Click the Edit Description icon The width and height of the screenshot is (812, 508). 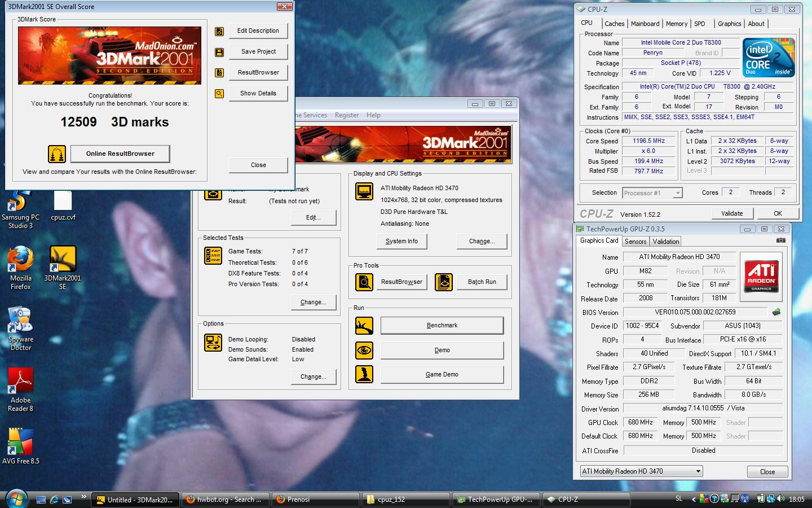(219, 31)
